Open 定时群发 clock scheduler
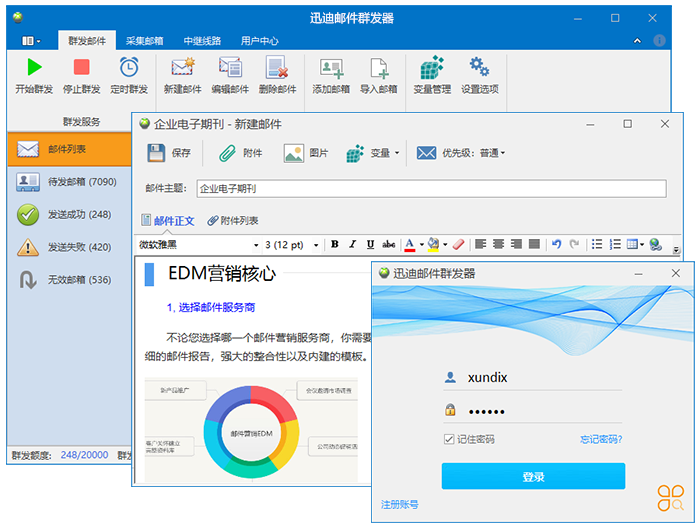This screenshot has width=700, height=529. tap(129, 67)
